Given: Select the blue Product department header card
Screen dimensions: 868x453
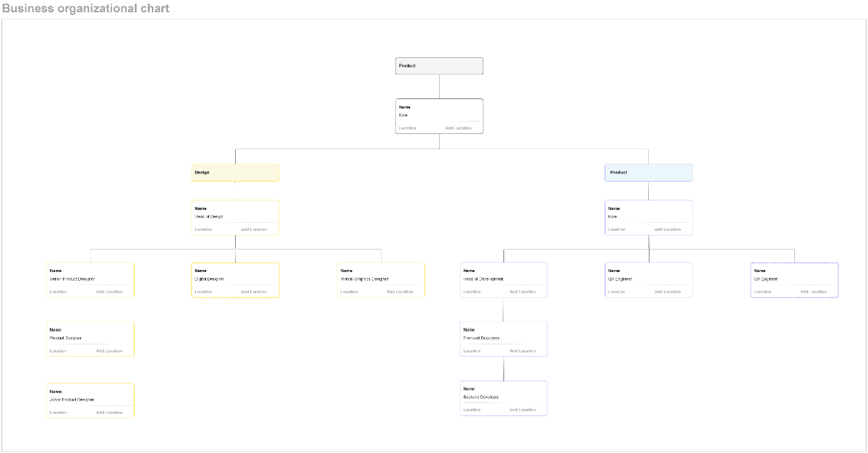Looking at the screenshot, I should tap(648, 172).
